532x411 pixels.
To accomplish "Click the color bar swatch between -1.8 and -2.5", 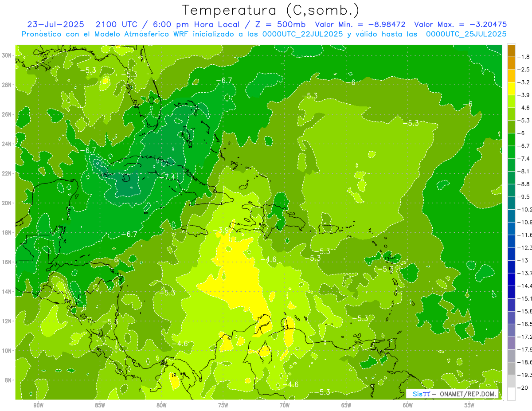I will 511,63.
